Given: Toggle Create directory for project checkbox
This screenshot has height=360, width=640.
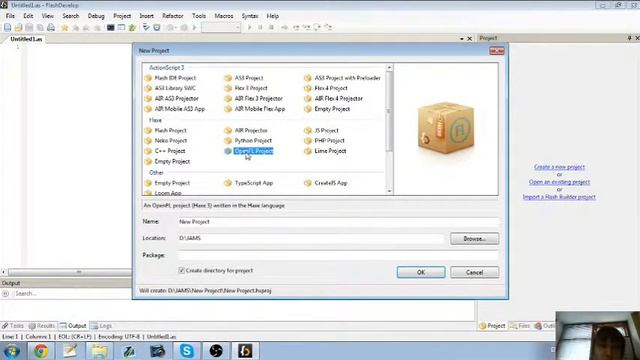Looking at the screenshot, I should [x=182, y=270].
